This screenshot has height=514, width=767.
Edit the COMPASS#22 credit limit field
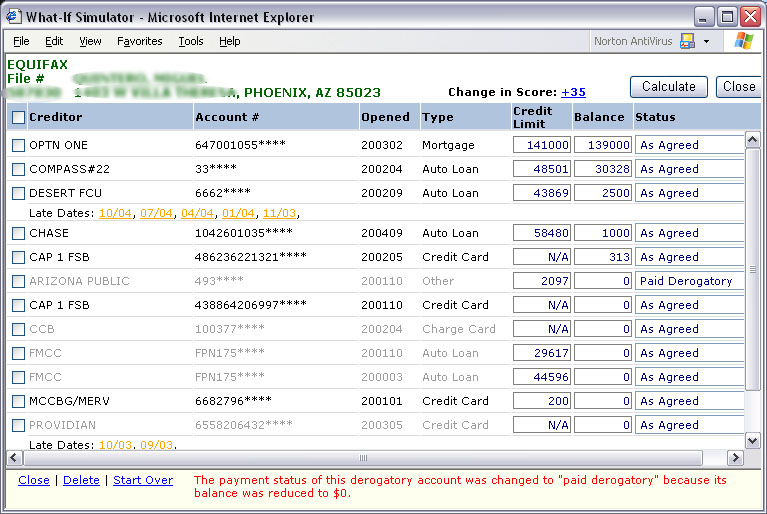pos(541,169)
